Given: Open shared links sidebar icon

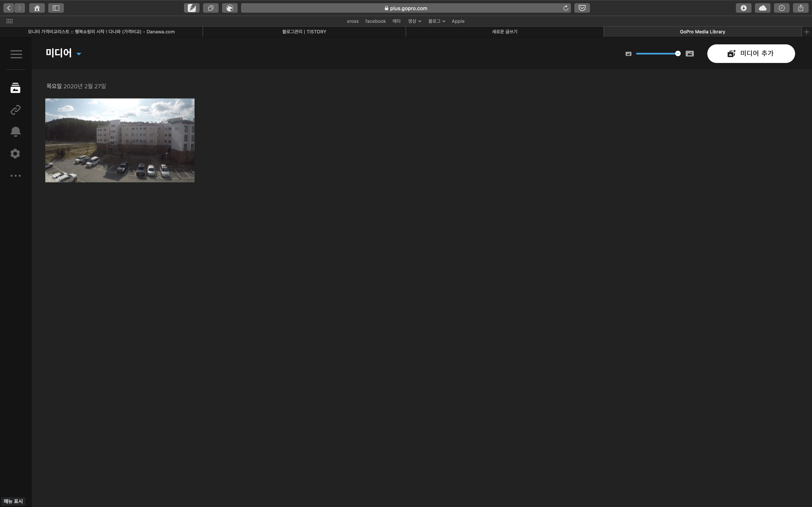Looking at the screenshot, I should click(x=15, y=110).
